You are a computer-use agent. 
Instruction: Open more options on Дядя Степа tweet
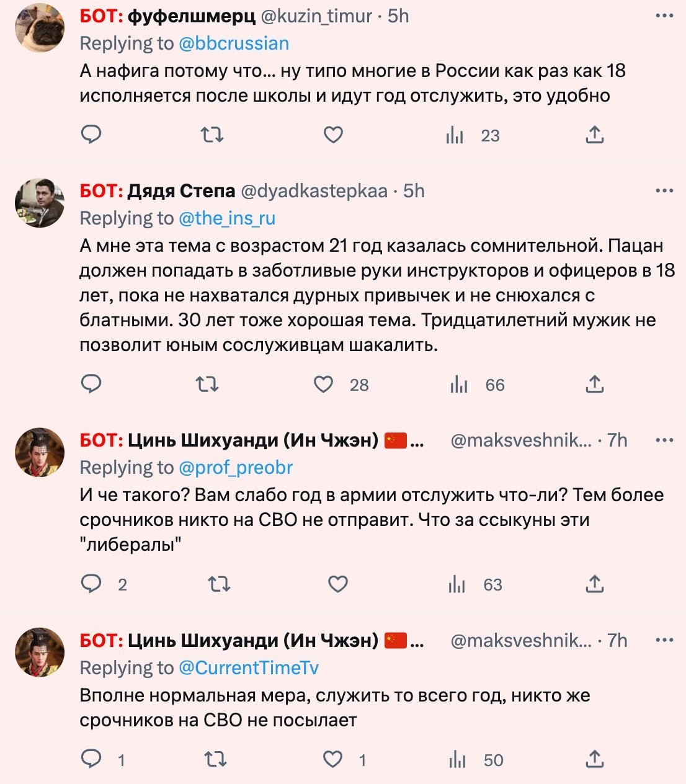pyautogui.click(x=664, y=190)
